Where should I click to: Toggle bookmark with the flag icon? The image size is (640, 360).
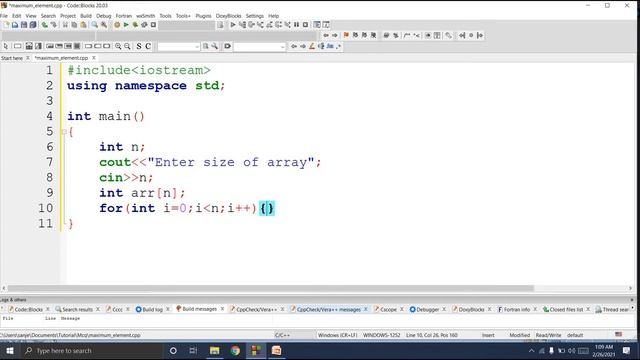coord(346,36)
